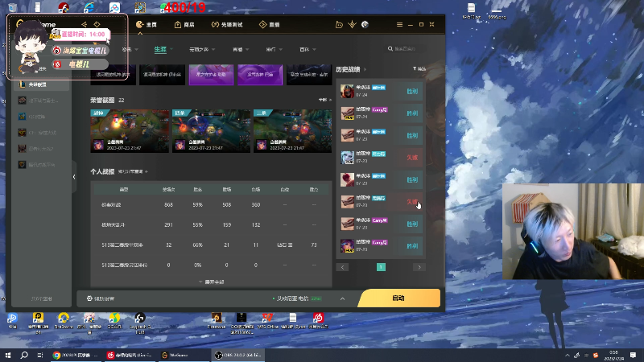The height and width of the screenshot is (362, 644).
Task: Click the round profile avatar in title bar
Action: click(x=365, y=25)
